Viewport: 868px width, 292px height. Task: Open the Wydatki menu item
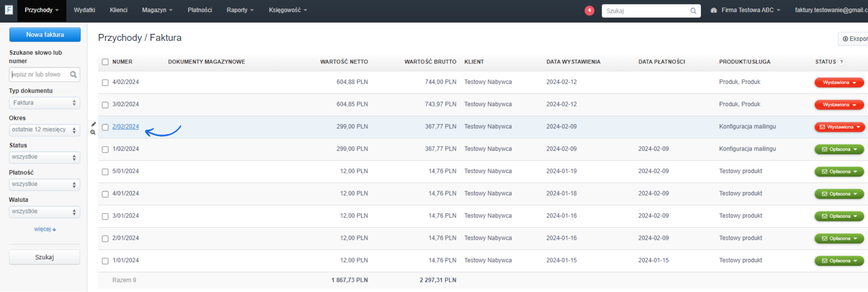coord(85,10)
